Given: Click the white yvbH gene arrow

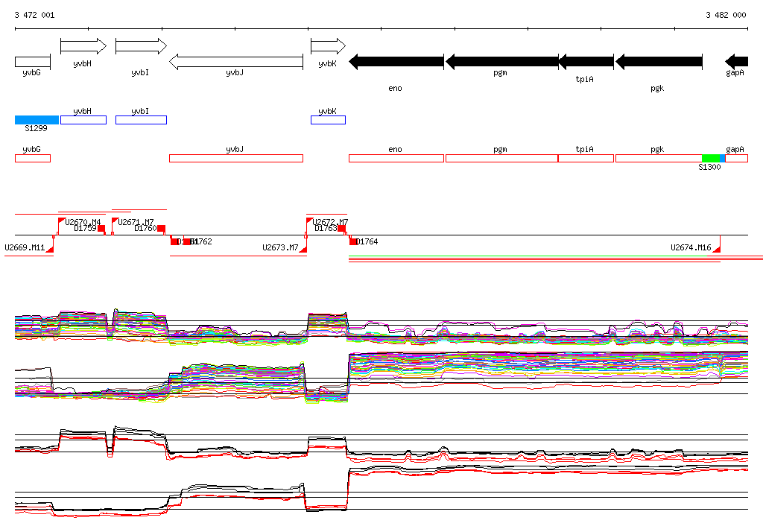Looking at the screenshot, I should [x=83, y=46].
